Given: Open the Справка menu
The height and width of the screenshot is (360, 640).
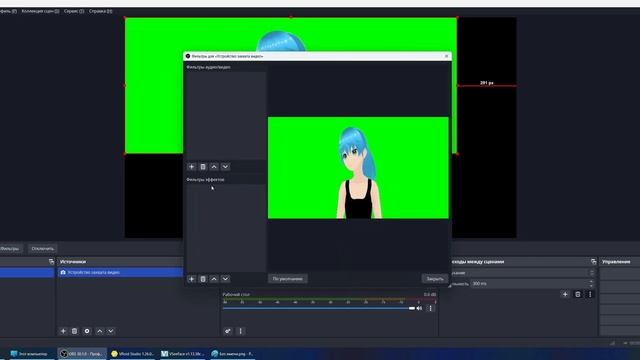Looking at the screenshot, I should 100,11.
